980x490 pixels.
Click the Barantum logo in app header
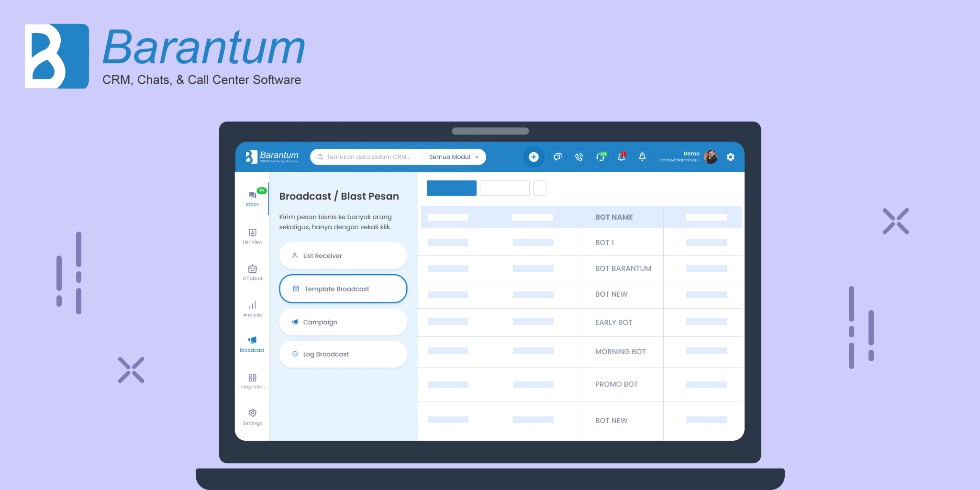pyautogui.click(x=272, y=157)
